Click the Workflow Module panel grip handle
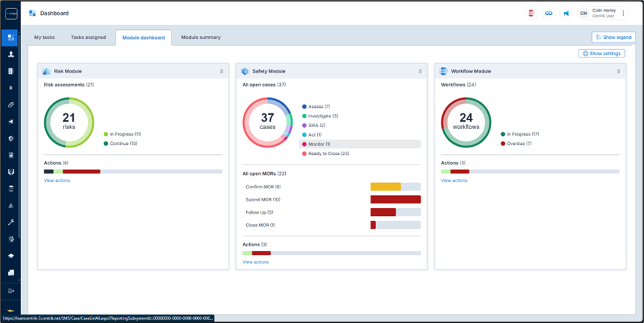 point(619,71)
